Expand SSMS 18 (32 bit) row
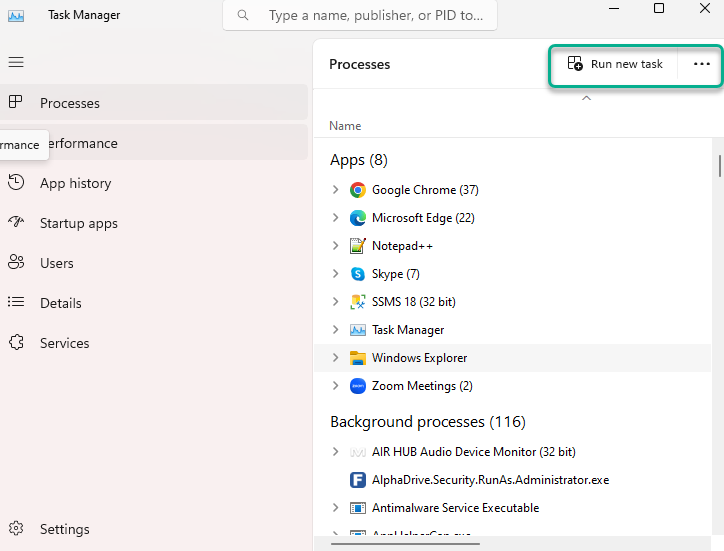 (336, 302)
